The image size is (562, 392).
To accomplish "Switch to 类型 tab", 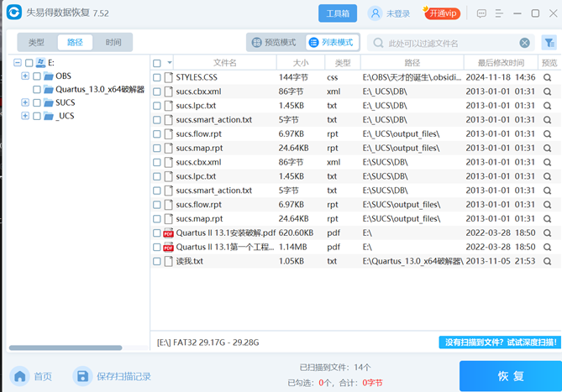I will [x=37, y=42].
